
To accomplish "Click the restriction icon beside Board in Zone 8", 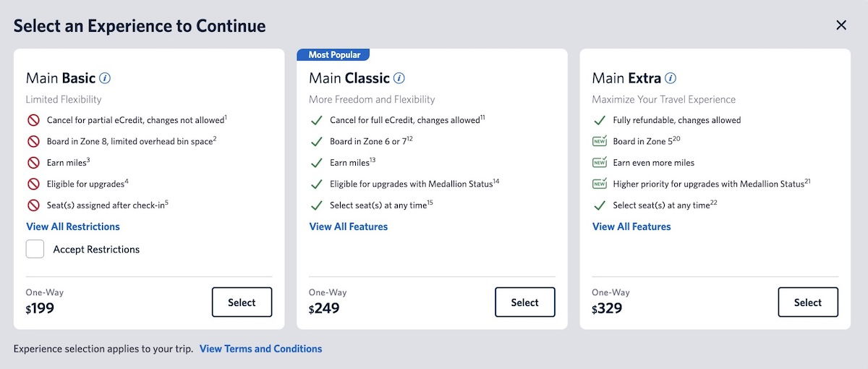I will pos(33,141).
